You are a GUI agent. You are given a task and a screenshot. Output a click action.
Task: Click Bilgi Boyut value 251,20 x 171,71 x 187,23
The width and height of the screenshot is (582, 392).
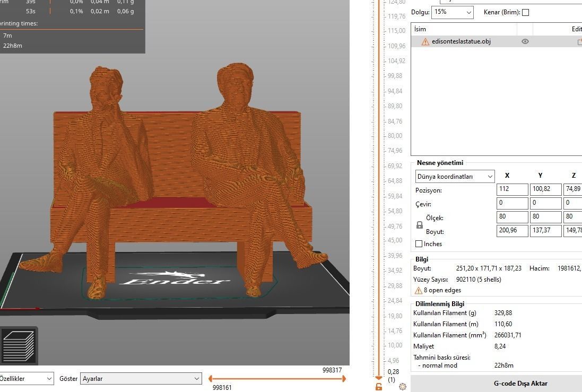[489, 268]
